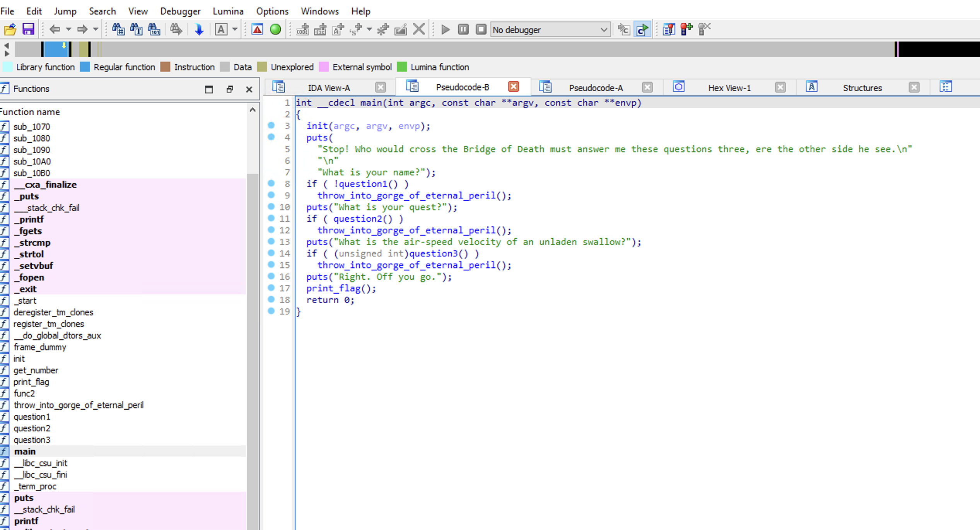Go forward using the right arrow icon

click(x=82, y=29)
